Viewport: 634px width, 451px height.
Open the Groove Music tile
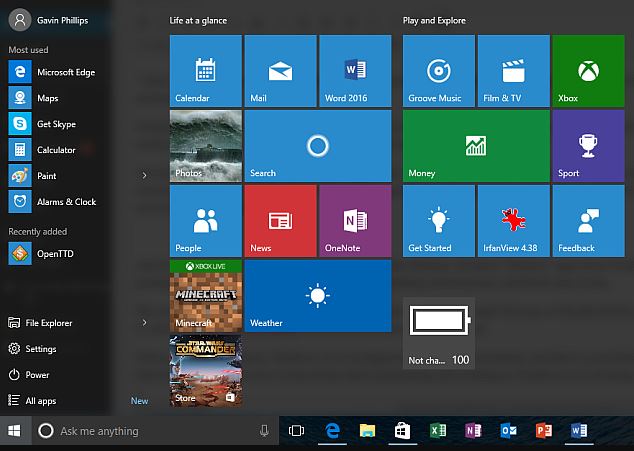coord(438,71)
